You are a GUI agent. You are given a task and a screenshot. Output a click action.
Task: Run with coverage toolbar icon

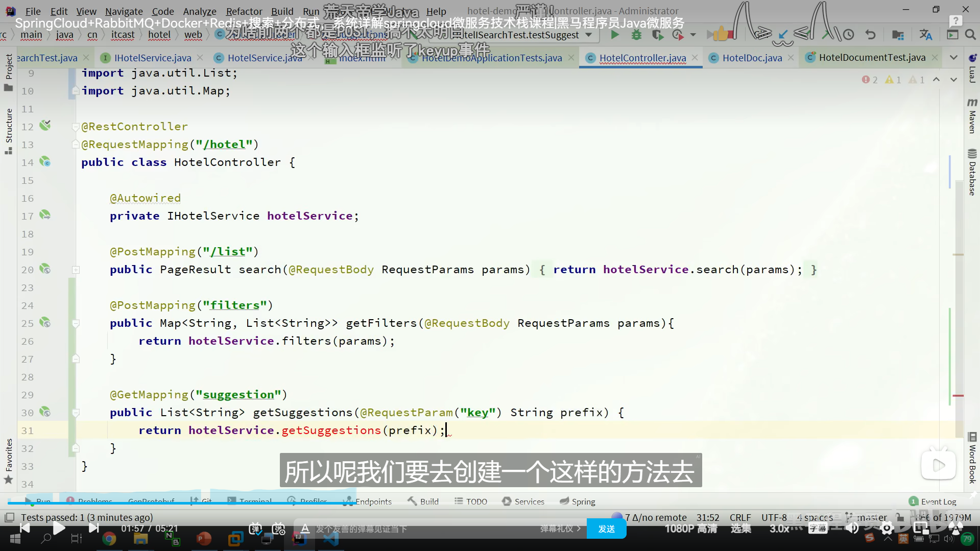pyautogui.click(x=658, y=35)
